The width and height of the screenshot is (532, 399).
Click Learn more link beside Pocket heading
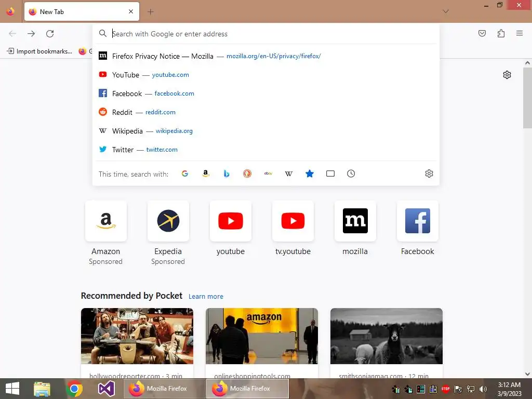(206, 296)
